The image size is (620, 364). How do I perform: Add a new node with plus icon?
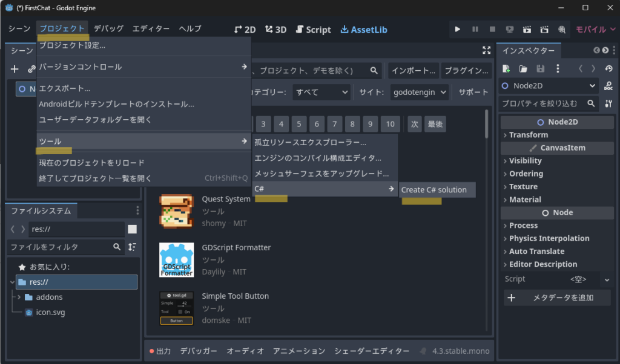click(x=15, y=69)
